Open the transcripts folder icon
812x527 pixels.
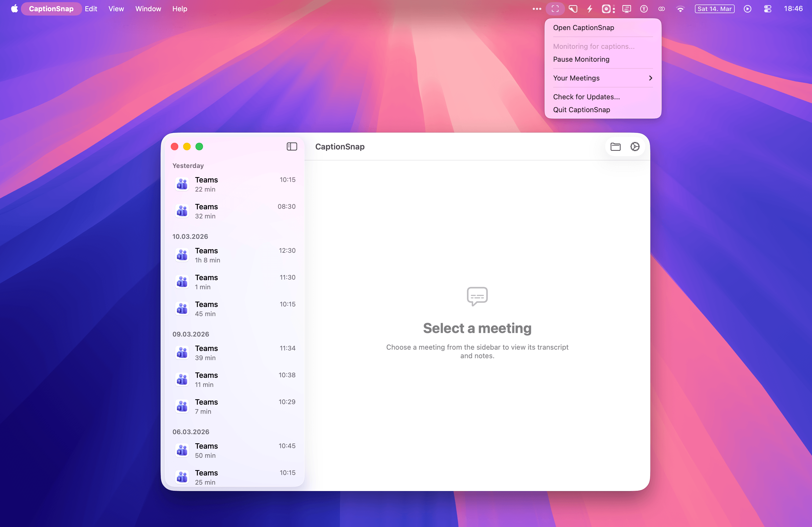[x=615, y=147]
